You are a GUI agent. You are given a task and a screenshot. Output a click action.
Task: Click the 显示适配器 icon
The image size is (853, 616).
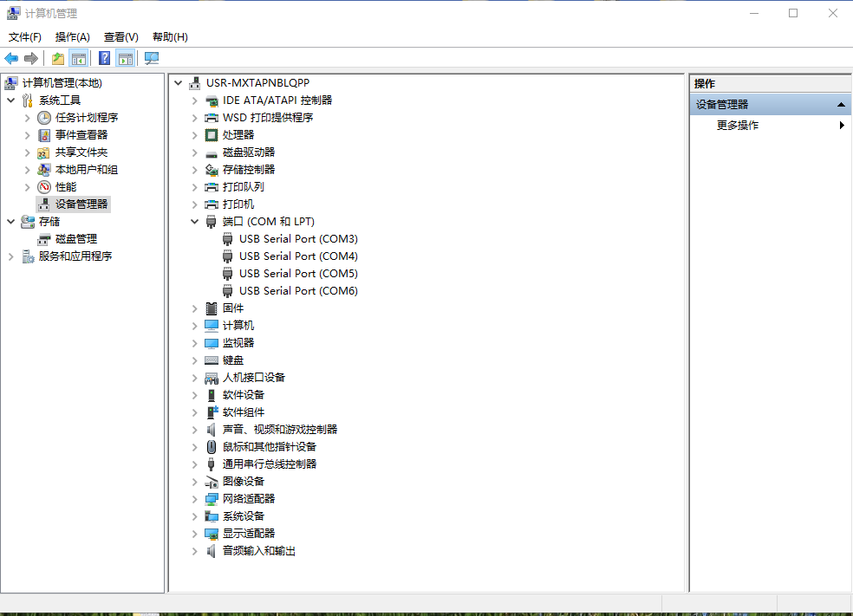(x=211, y=534)
